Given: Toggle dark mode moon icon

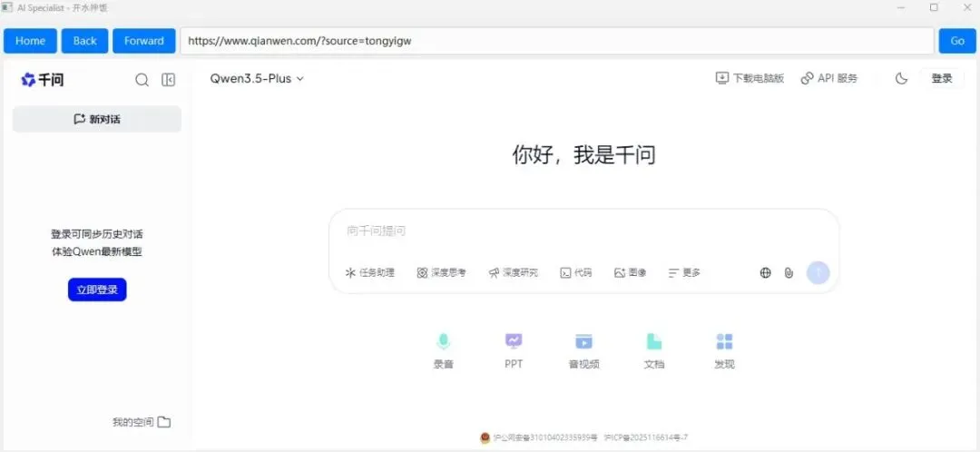Looking at the screenshot, I should (x=901, y=79).
